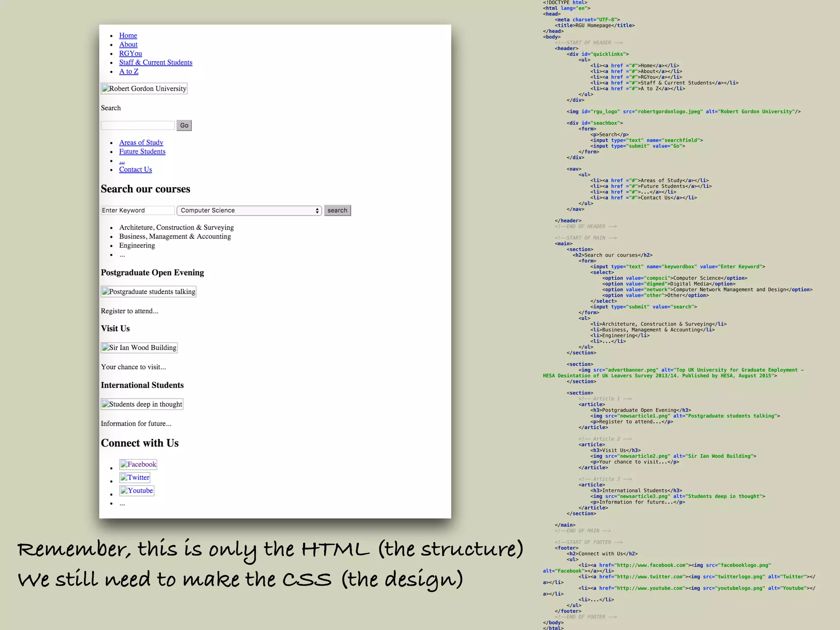Go to the Contact Us link
This screenshot has height=630, width=840.
tap(135, 170)
